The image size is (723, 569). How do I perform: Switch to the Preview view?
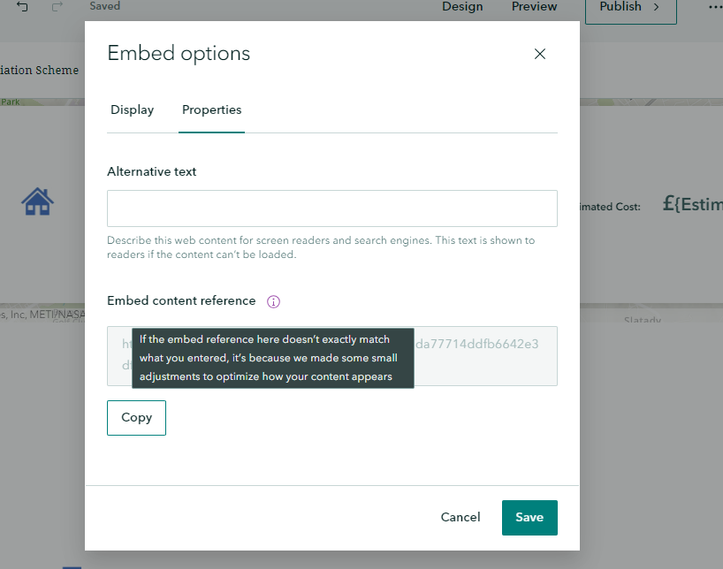[x=534, y=6]
